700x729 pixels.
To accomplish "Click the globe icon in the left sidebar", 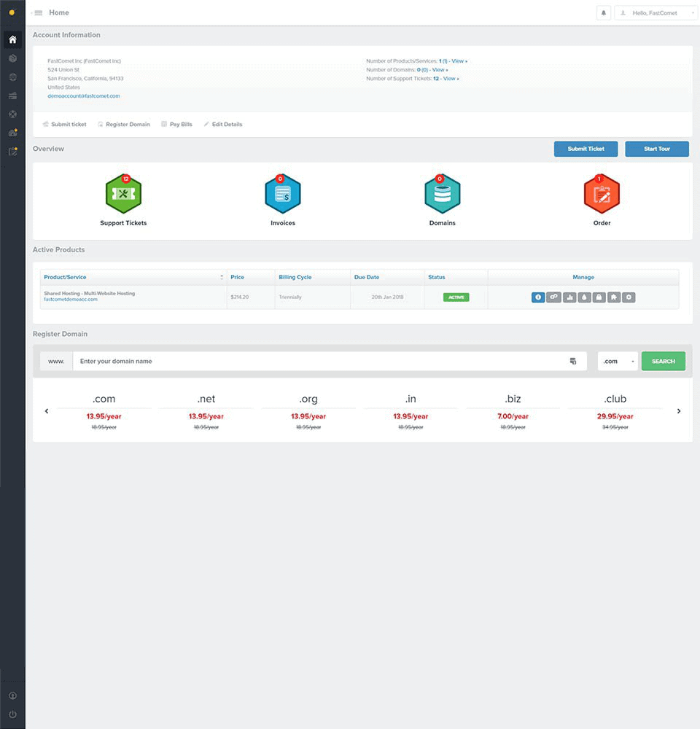I will click(x=12, y=77).
